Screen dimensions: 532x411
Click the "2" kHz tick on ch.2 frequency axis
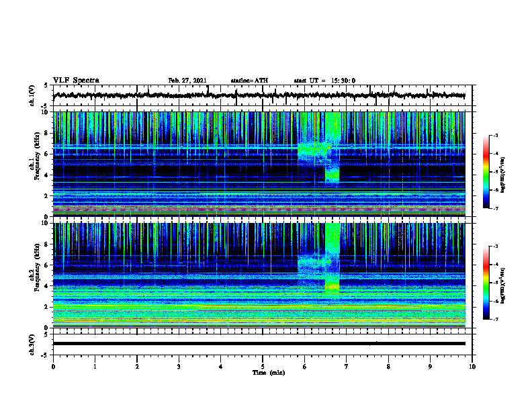tap(48, 307)
